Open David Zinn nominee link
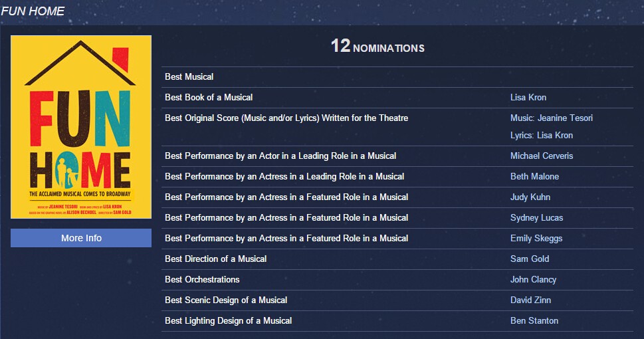 530,300
